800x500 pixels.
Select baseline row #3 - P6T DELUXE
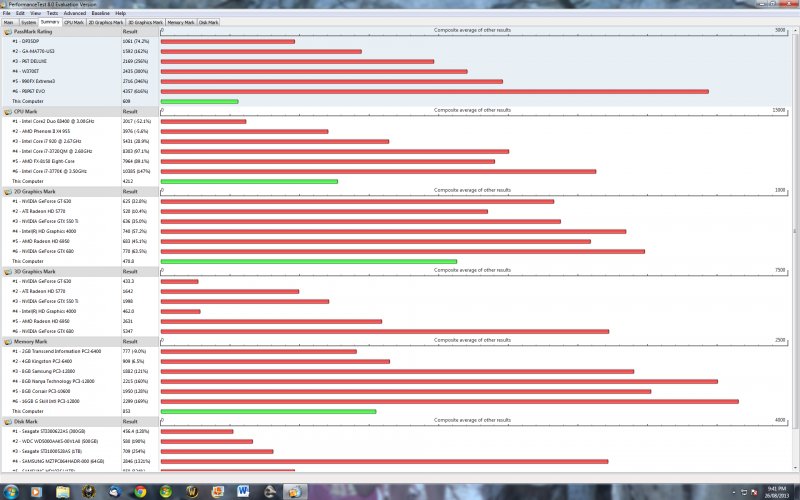[x=30, y=61]
